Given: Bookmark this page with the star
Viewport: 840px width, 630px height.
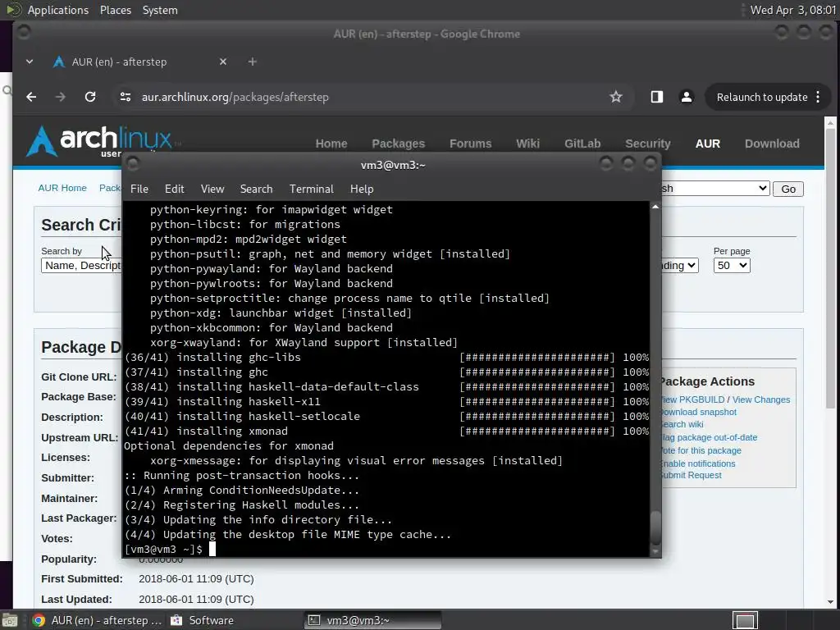Looking at the screenshot, I should point(616,97).
